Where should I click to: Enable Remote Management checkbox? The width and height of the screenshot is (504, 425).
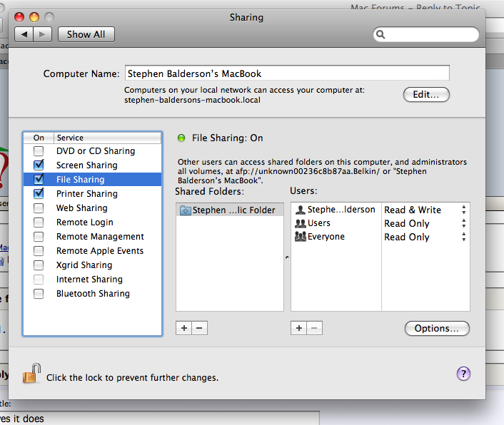[39, 237]
